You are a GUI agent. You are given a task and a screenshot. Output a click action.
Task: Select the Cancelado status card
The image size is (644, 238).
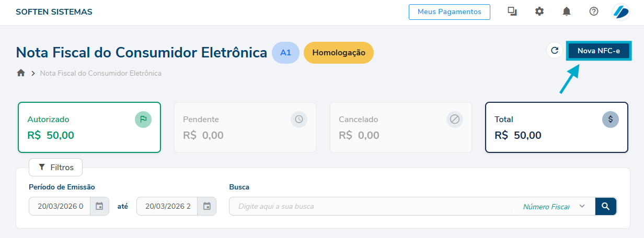pyautogui.click(x=400, y=127)
